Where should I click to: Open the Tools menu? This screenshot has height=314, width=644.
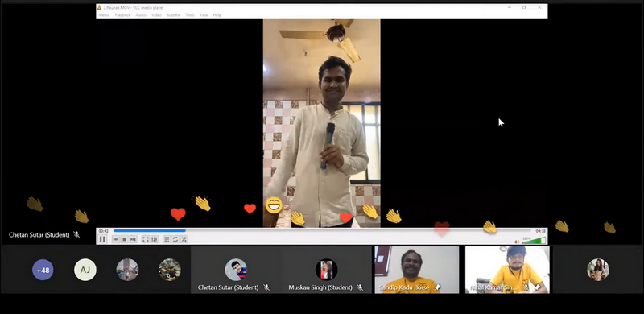[x=190, y=15]
